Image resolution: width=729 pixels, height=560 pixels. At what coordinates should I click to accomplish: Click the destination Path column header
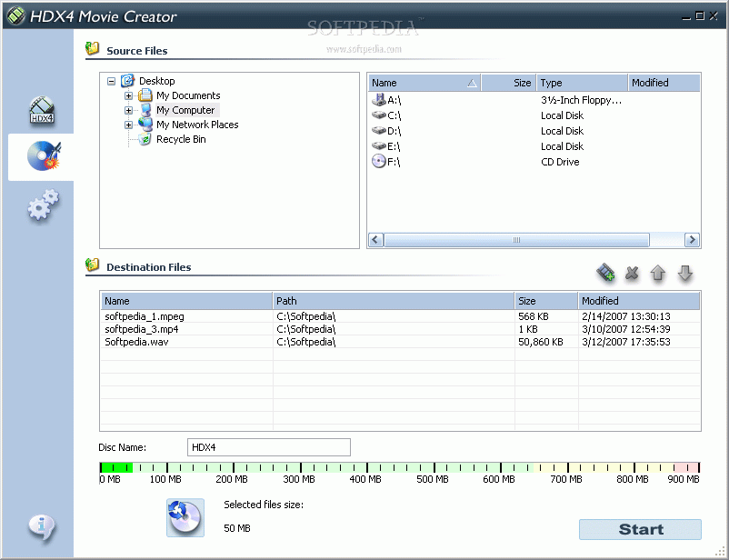(x=394, y=301)
